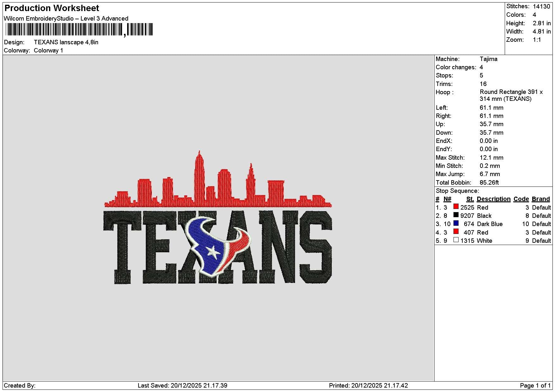The width and height of the screenshot is (555, 392).
Task: Click the 'Brand' column header
Action: 541,199
